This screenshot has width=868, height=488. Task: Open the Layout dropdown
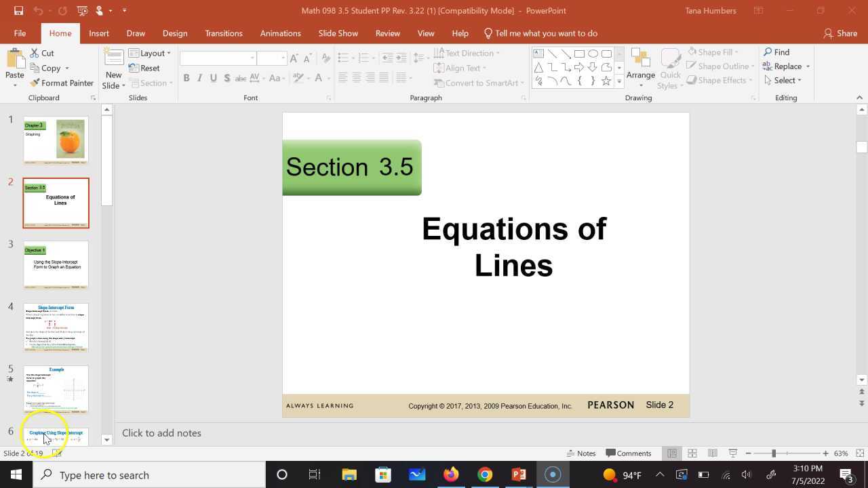pos(152,53)
